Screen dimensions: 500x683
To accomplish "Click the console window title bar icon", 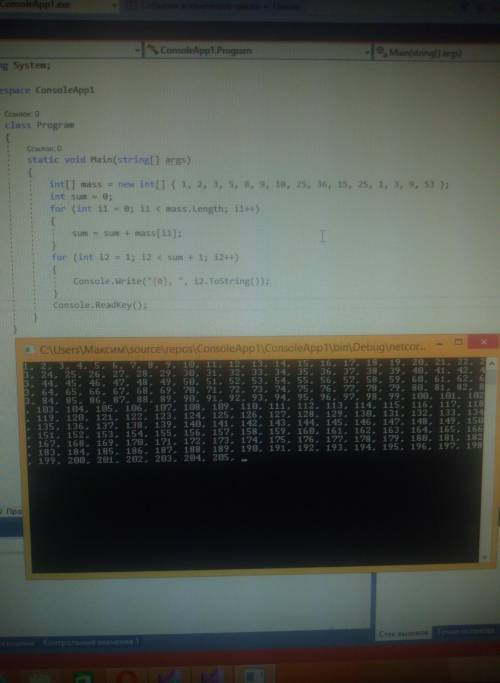I will 30,349.
